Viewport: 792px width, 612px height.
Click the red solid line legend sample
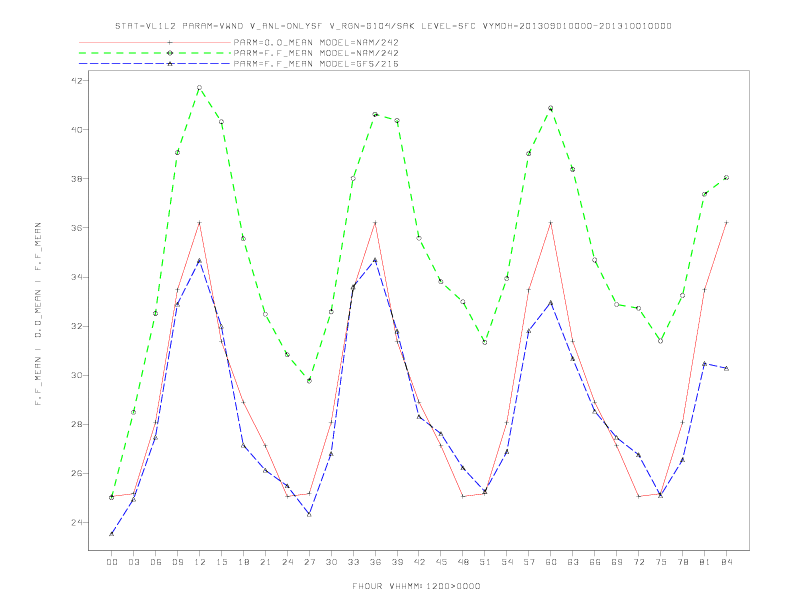155,42
